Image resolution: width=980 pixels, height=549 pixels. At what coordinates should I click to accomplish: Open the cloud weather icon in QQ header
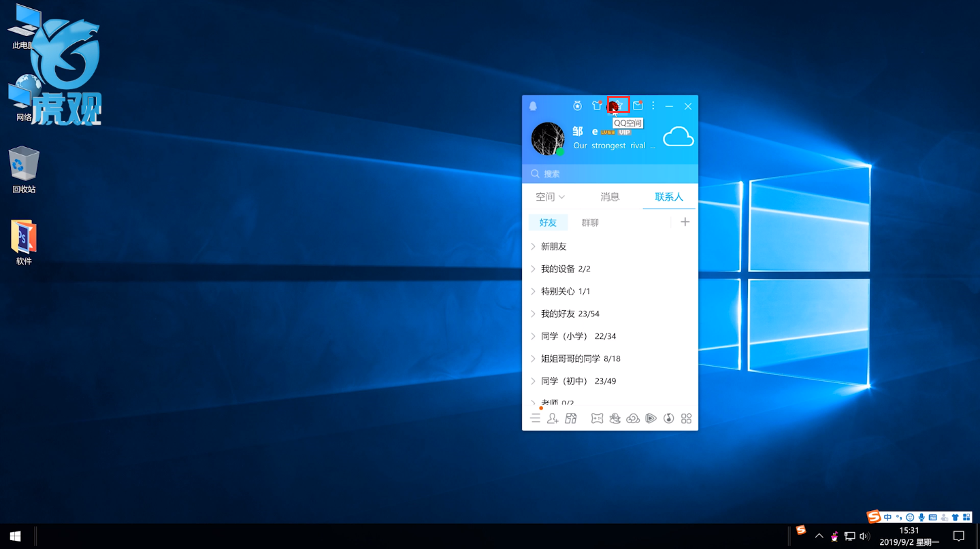click(x=679, y=137)
